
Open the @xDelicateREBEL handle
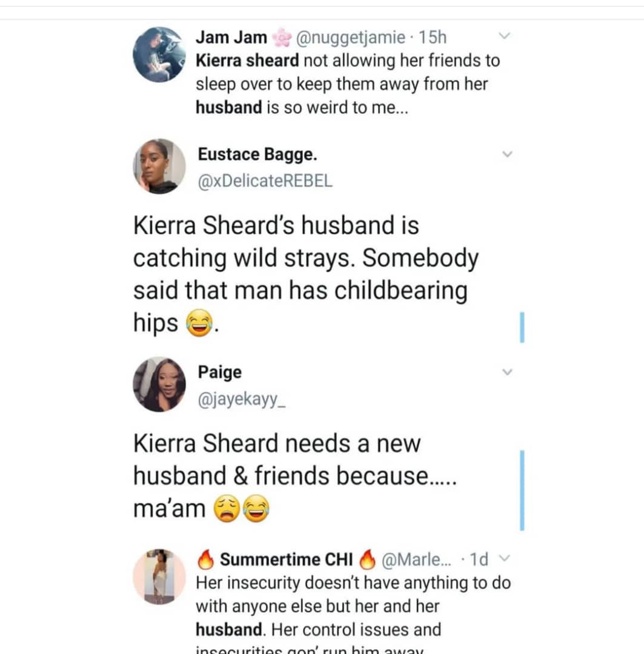click(265, 181)
